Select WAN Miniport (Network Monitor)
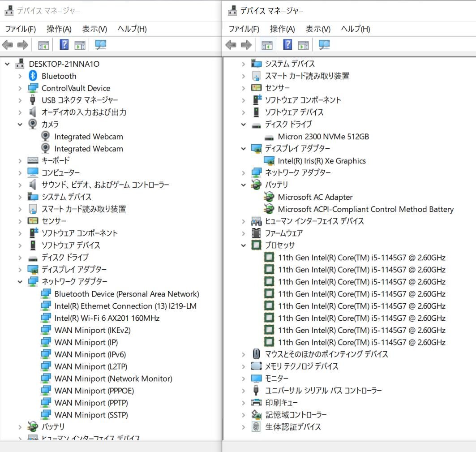476x452 pixels. tap(113, 379)
